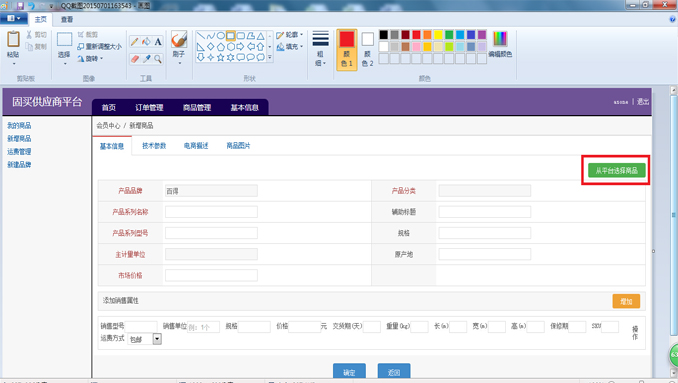The width and height of the screenshot is (678, 383).
Task: Select Color 1 red foreground box
Action: [347, 50]
